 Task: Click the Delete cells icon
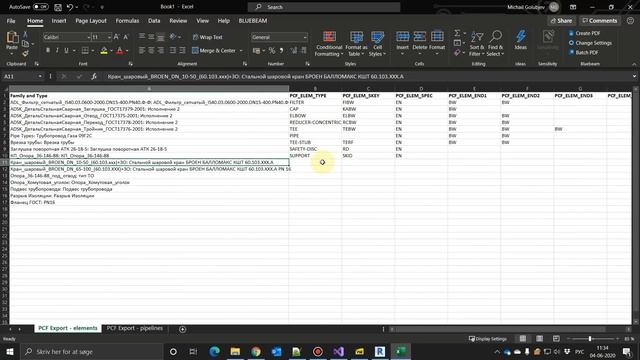coord(420,37)
